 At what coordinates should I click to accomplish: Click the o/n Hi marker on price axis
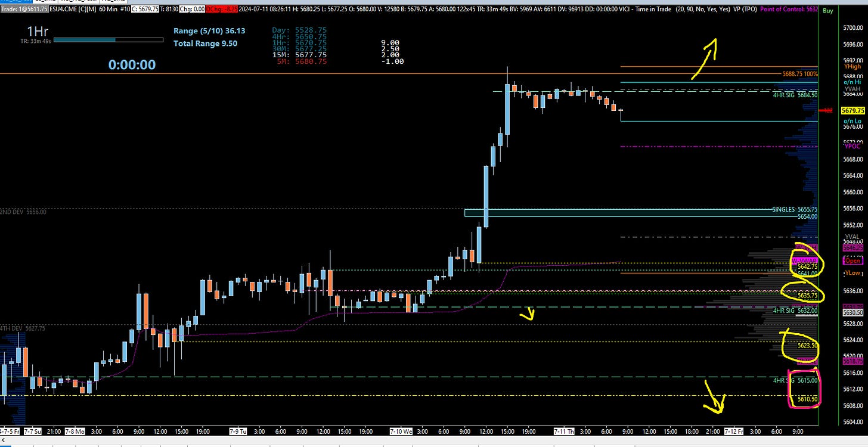pyautogui.click(x=852, y=82)
